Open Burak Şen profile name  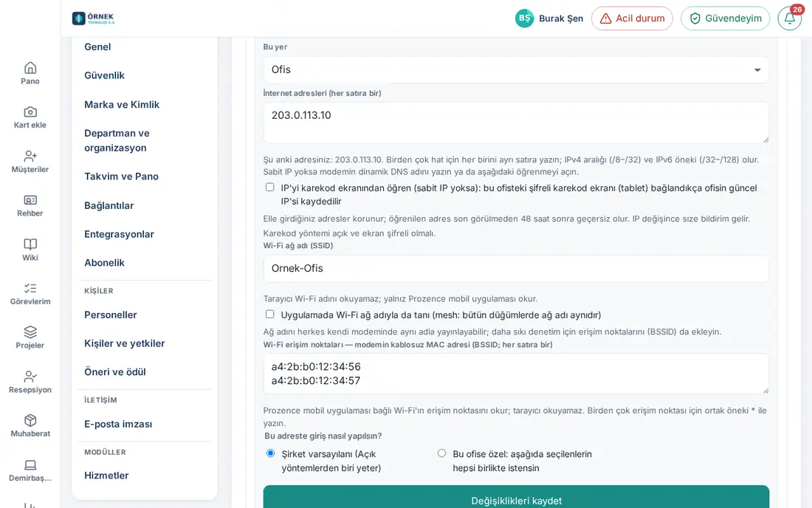coord(561,18)
